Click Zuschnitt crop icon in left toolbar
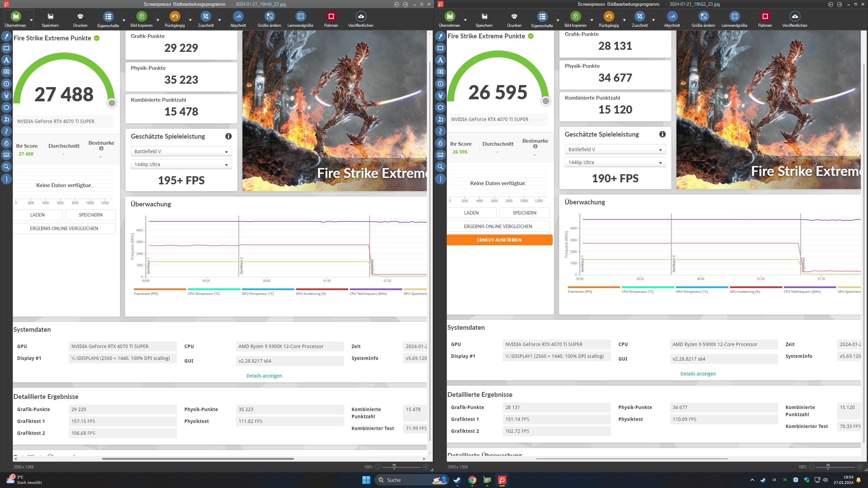 point(205,16)
